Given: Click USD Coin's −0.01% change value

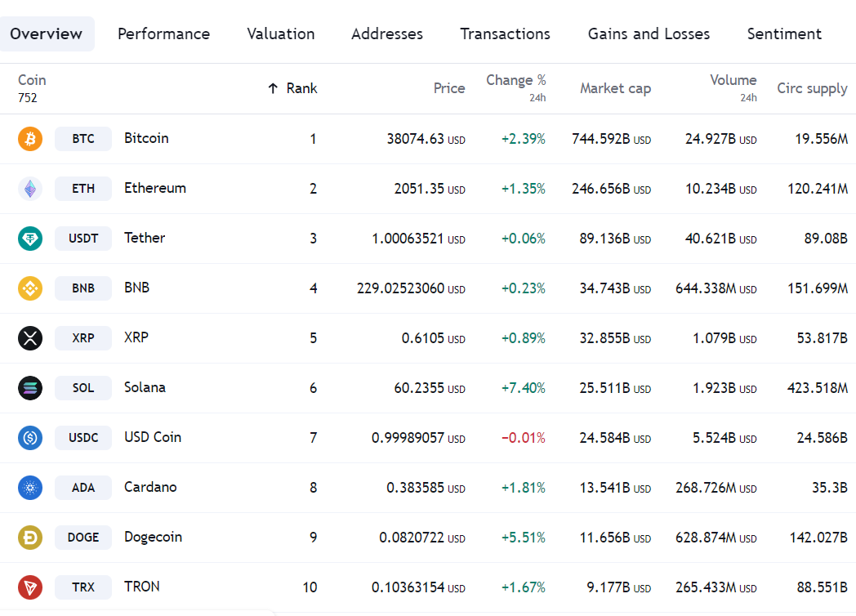Looking at the screenshot, I should tap(524, 438).
